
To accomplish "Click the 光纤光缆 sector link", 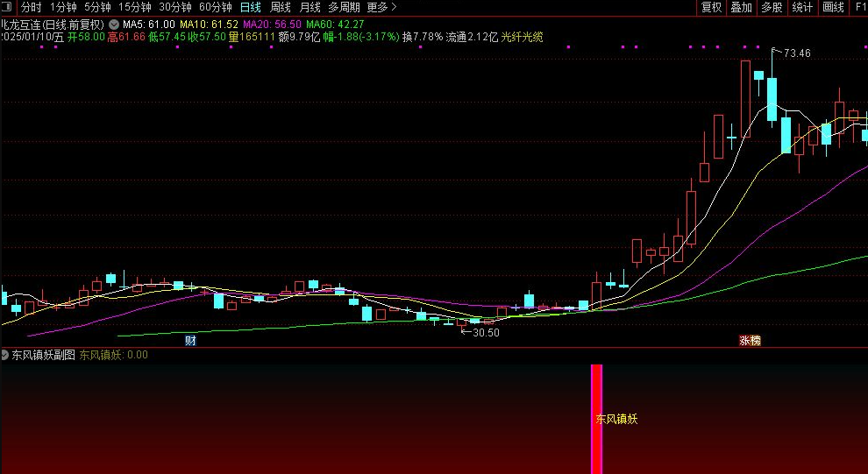I will click(522, 37).
